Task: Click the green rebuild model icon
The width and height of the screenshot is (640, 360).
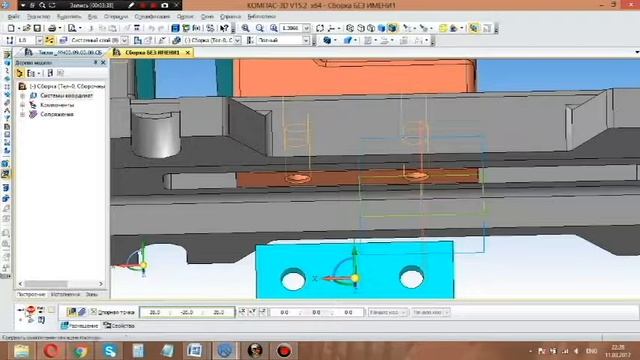Action: (x=186, y=28)
